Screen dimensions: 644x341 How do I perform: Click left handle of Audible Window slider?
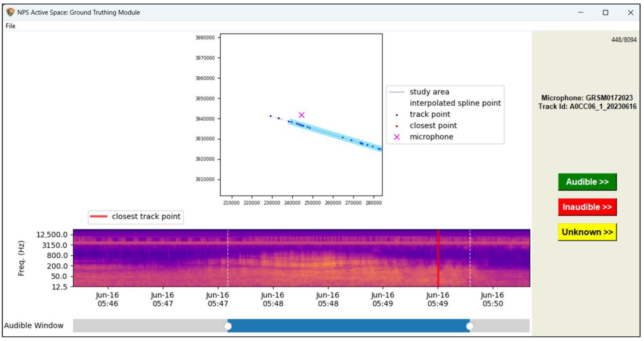[228, 326]
